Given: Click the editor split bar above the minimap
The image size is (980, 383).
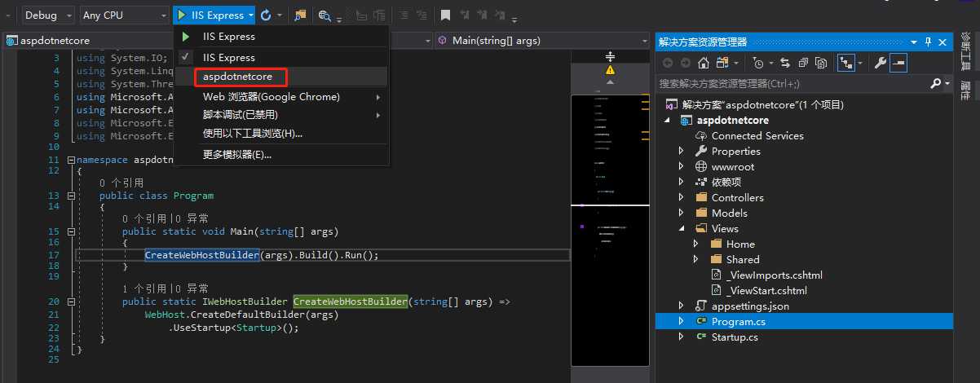Looking at the screenshot, I should coord(610,56).
